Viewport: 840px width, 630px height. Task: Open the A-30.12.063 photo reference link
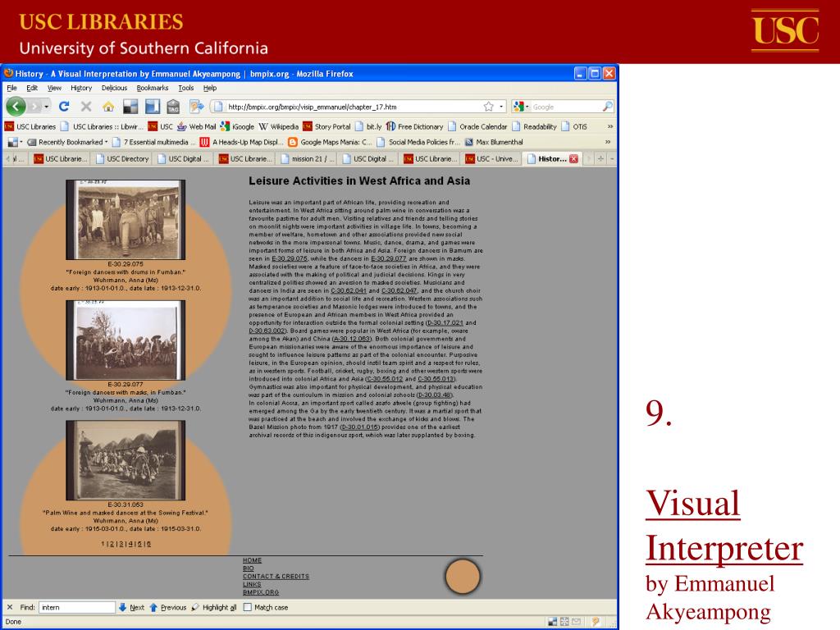click(x=352, y=339)
